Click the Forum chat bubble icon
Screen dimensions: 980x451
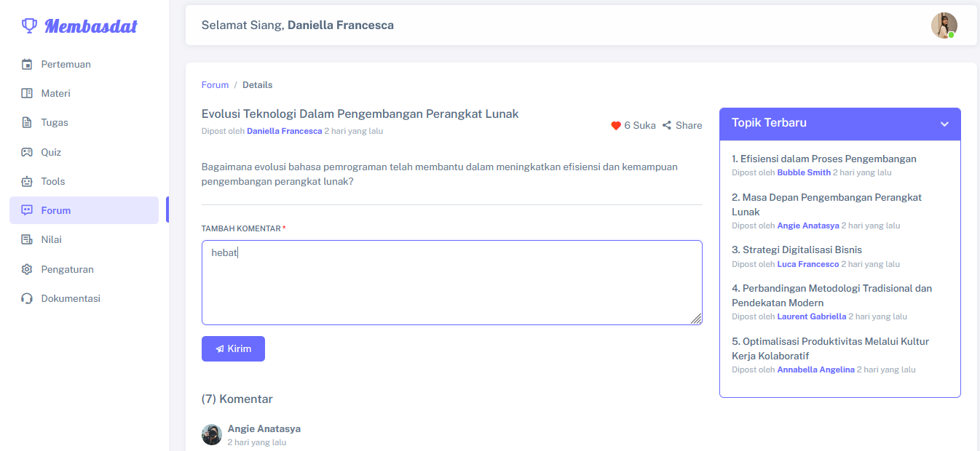27,210
